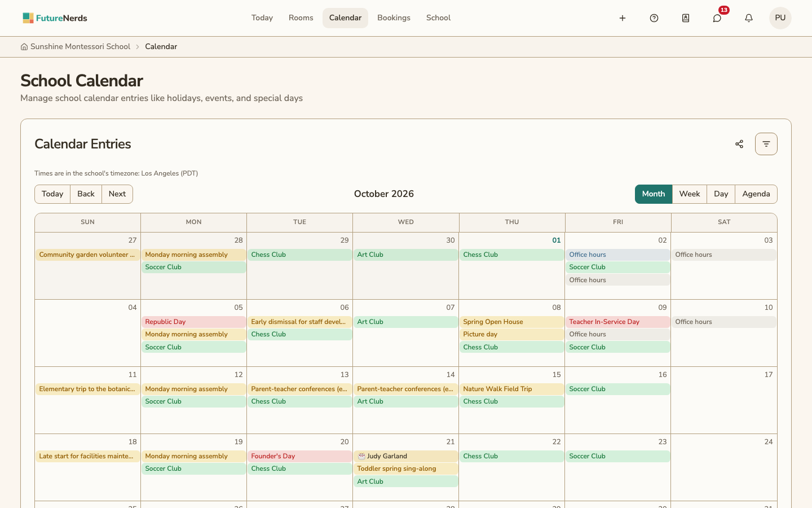Click the FutureNerds logo
Viewport: 812px width, 508px height.
pyautogui.click(x=55, y=18)
